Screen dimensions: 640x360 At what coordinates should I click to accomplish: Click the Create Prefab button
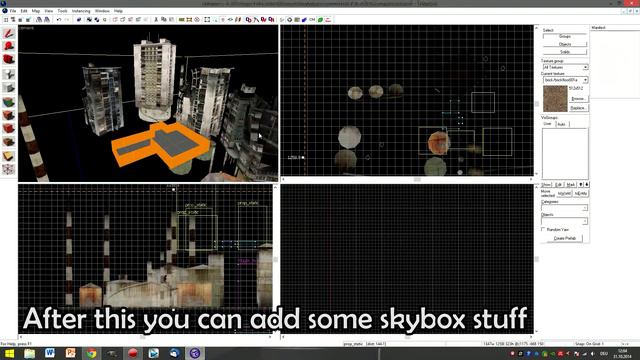[x=565, y=238]
